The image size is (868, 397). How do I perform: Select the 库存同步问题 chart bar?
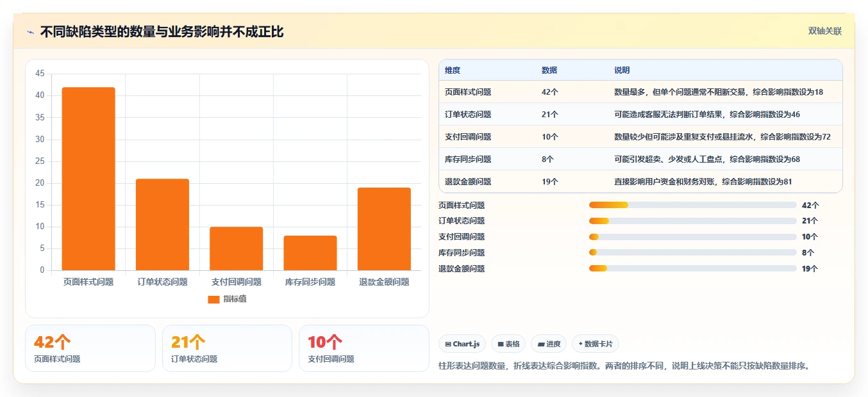(x=310, y=253)
